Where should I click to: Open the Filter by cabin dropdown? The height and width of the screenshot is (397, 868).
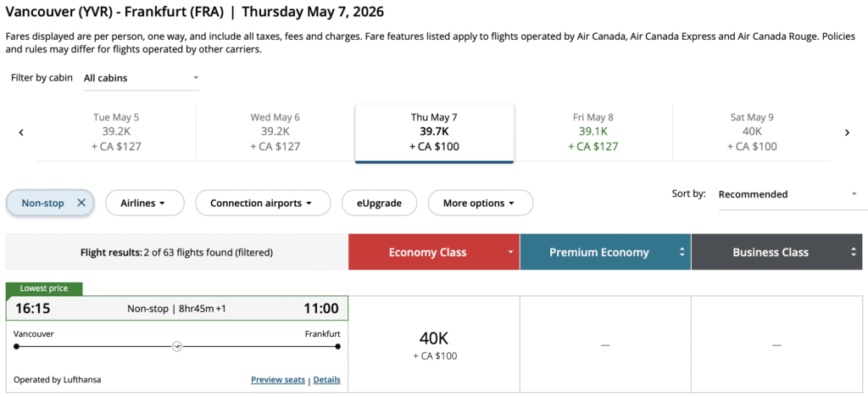click(x=141, y=78)
